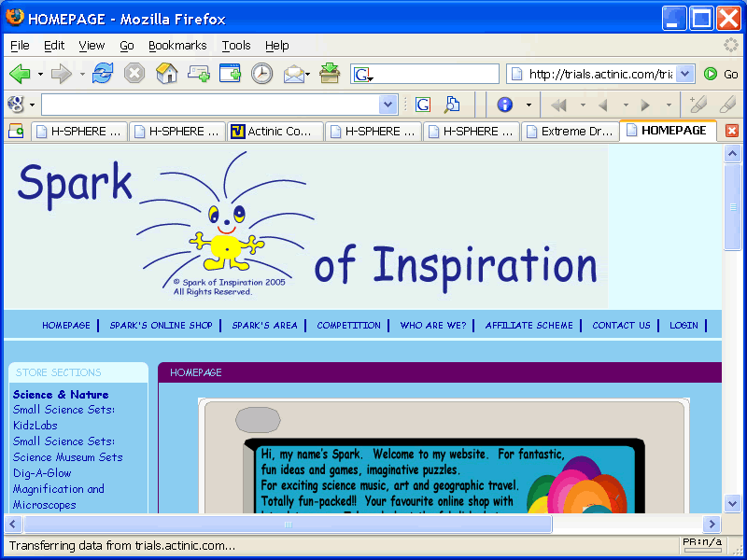The image size is (747, 560).
Task: Open the Back button history dropdown arrow
Action: pos(40,75)
